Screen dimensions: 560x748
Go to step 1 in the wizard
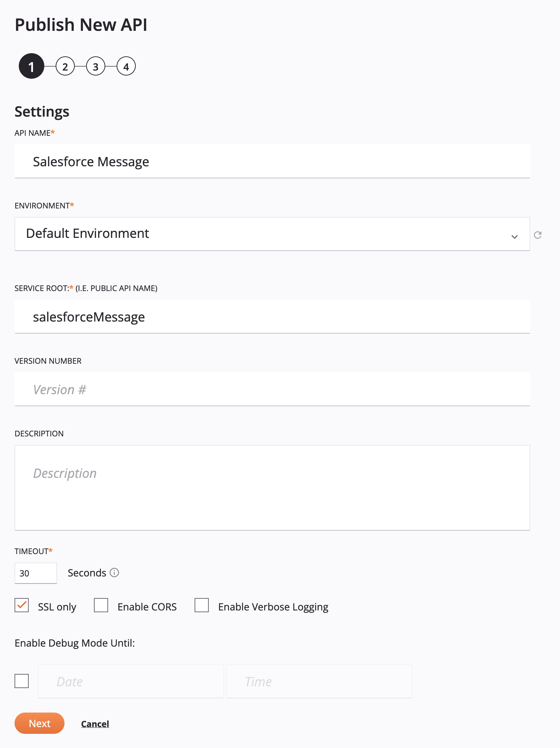32,66
